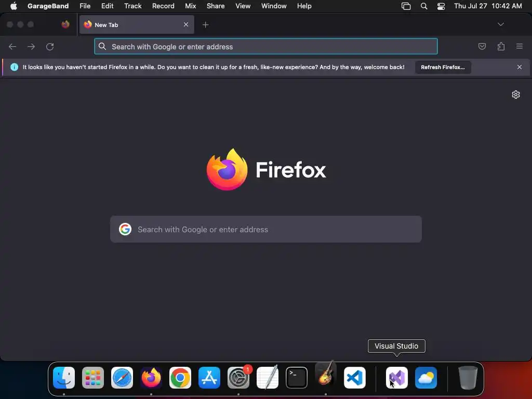Open Weather app from the Dock

click(426, 378)
